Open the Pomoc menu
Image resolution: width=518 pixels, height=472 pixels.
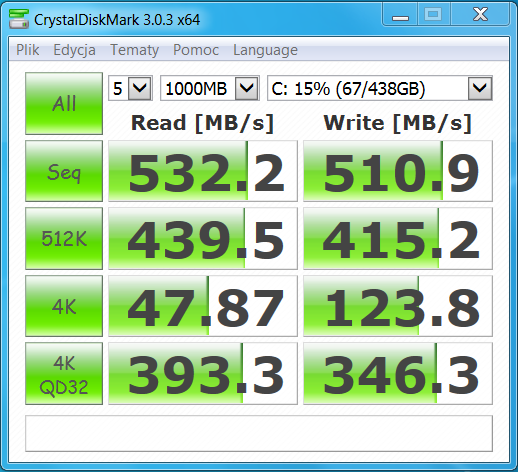point(196,50)
